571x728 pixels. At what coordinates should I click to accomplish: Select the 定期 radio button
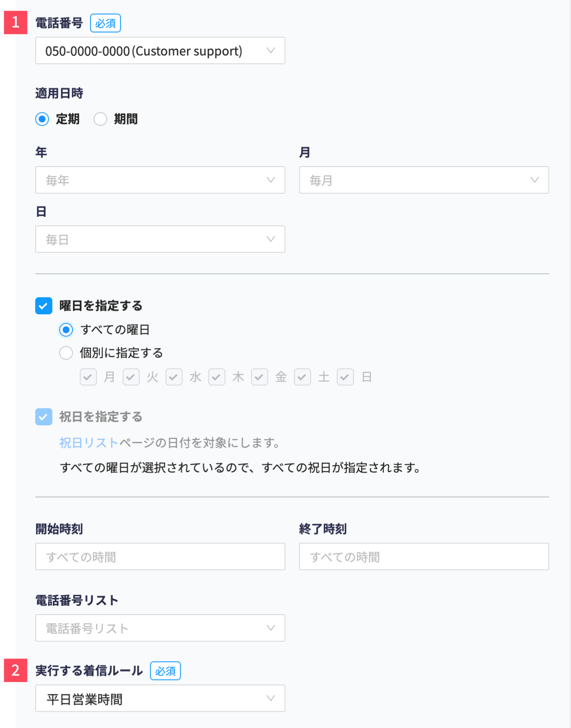[42, 119]
